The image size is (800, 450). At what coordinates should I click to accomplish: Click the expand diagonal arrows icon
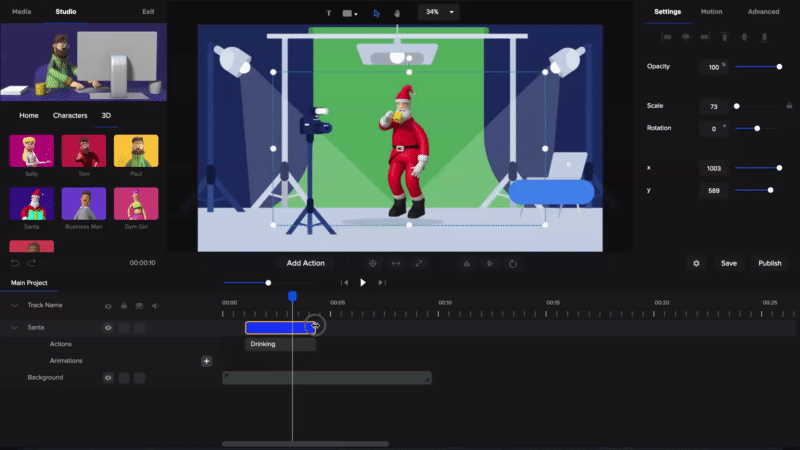[x=419, y=263]
